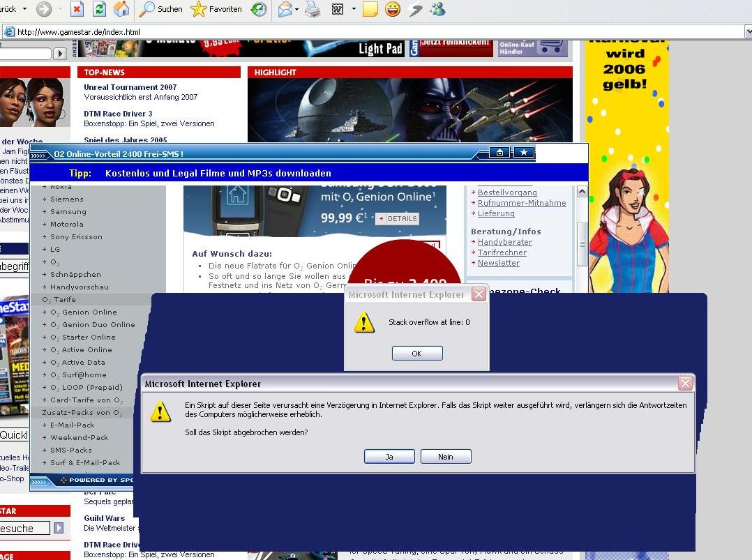Image resolution: width=752 pixels, height=560 pixels.
Task: Open O2 Surf@home tariff entry
Action: coord(78,375)
